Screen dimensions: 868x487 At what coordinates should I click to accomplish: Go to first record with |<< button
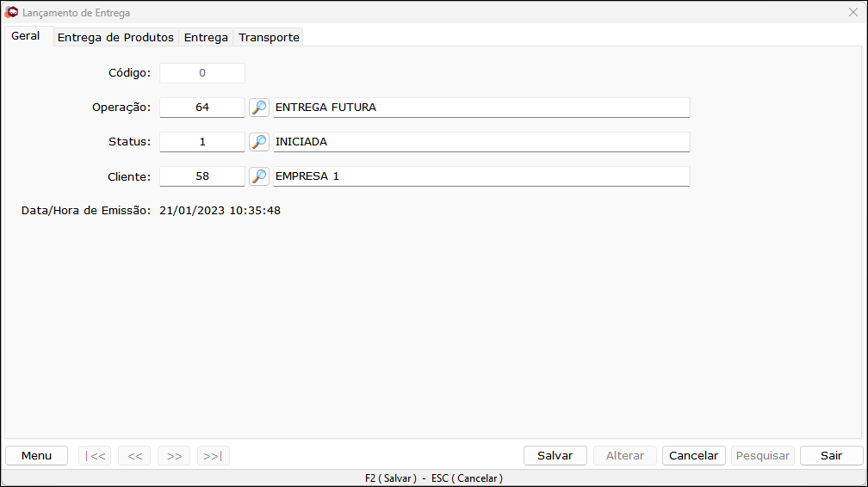[x=95, y=455]
